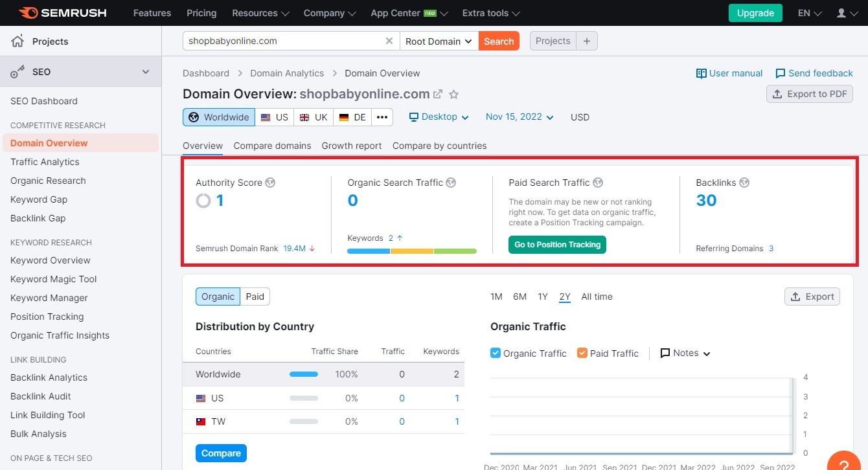The height and width of the screenshot is (470, 868).
Task: Click the orange Search button
Action: pos(499,41)
